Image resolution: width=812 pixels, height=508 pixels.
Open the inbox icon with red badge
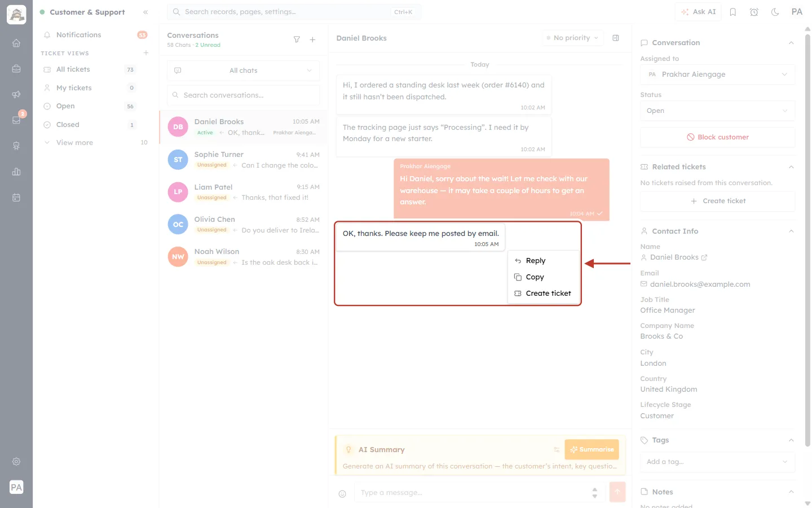tap(16, 120)
